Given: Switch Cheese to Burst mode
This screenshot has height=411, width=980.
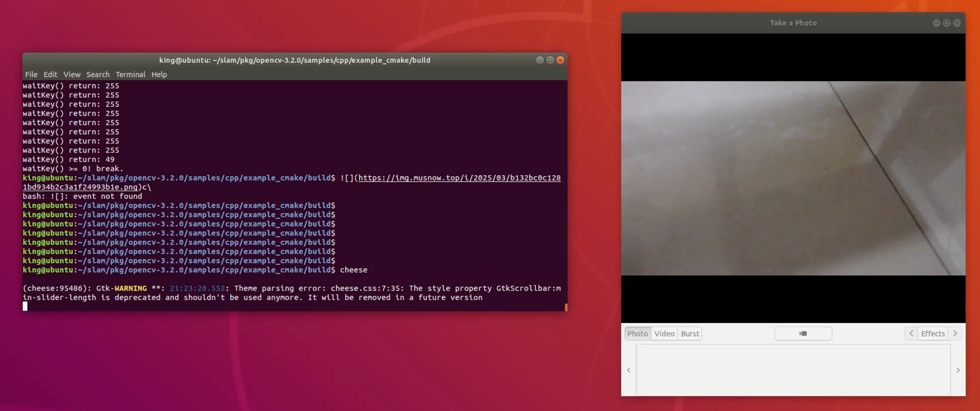Looking at the screenshot, I should [x=689, y=333].
